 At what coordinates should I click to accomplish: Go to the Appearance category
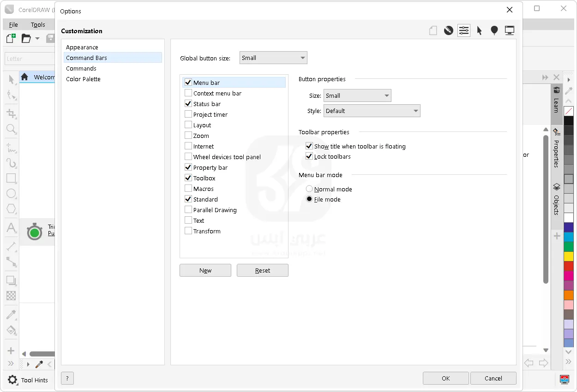pos(82,47)
